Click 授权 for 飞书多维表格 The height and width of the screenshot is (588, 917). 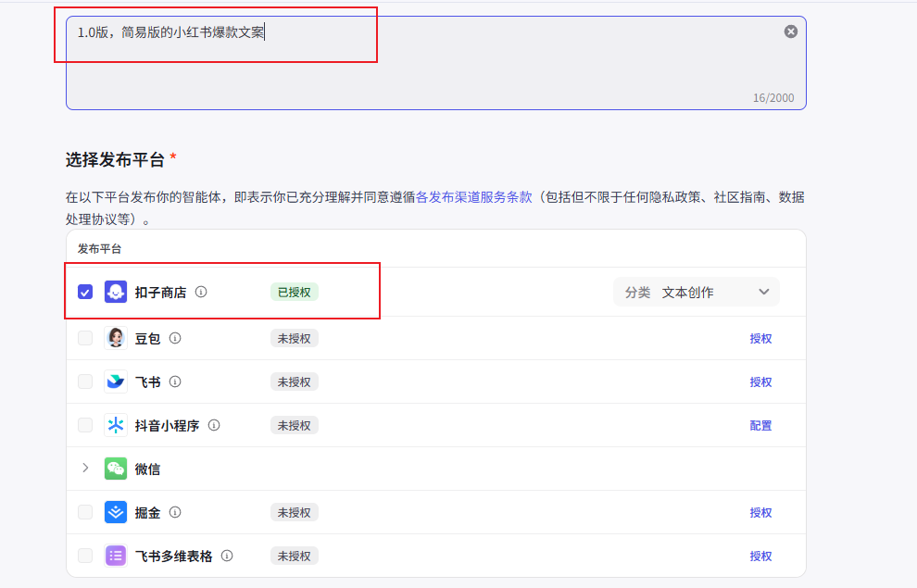(x=760, y=556)
